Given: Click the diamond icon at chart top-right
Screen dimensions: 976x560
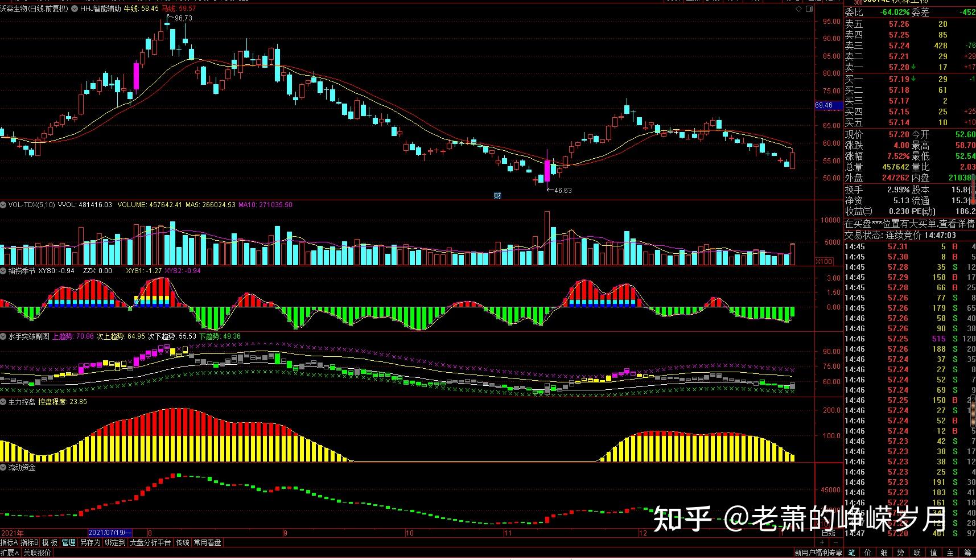Looking at the screenshot, I should (x=799, y=9).
